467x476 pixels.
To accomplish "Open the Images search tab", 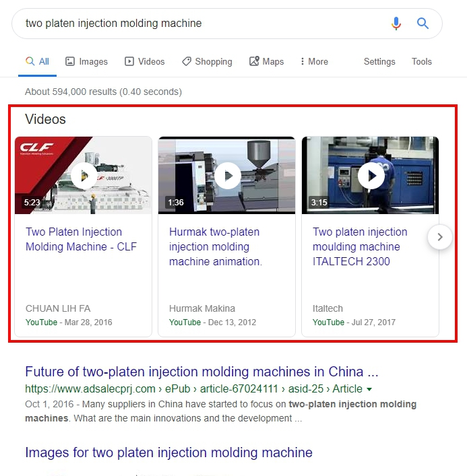I will (87, 62).
